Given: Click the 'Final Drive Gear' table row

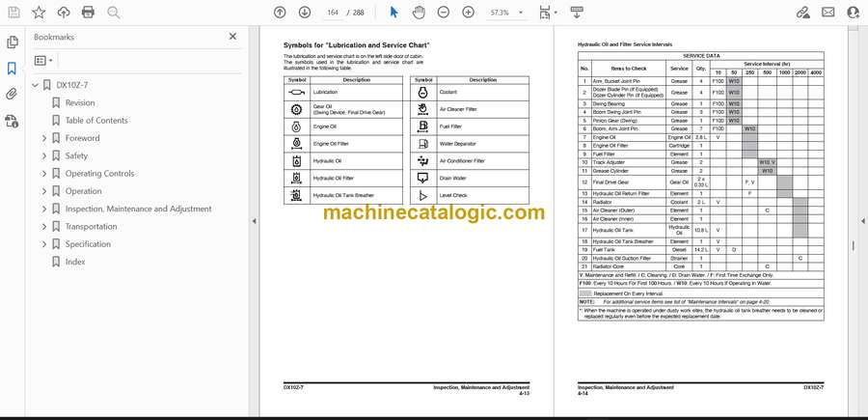Looking at the screenshot, I should click(x=701, y=182).
